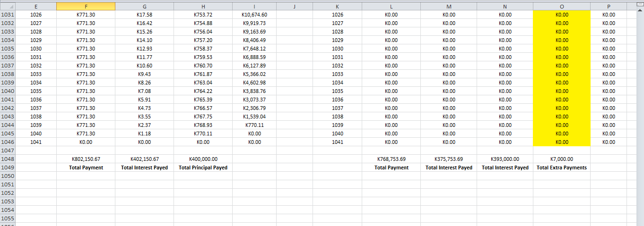
Task: Select row header 1031
Action: [8, 15]
